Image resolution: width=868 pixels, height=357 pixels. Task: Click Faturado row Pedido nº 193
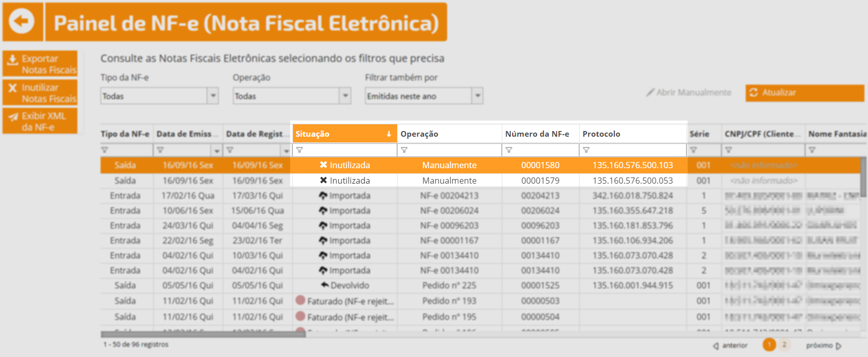coord(480,301)
